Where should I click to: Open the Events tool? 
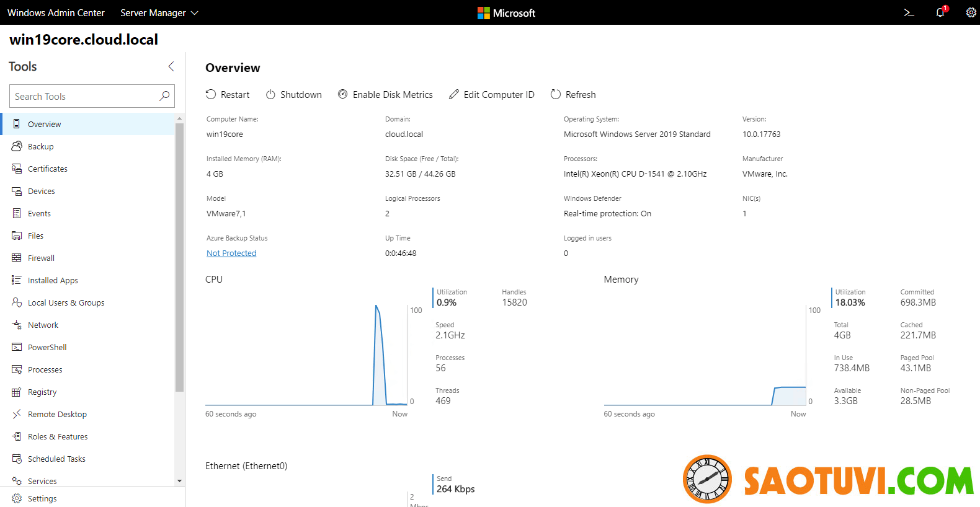(x=89, y=213)
